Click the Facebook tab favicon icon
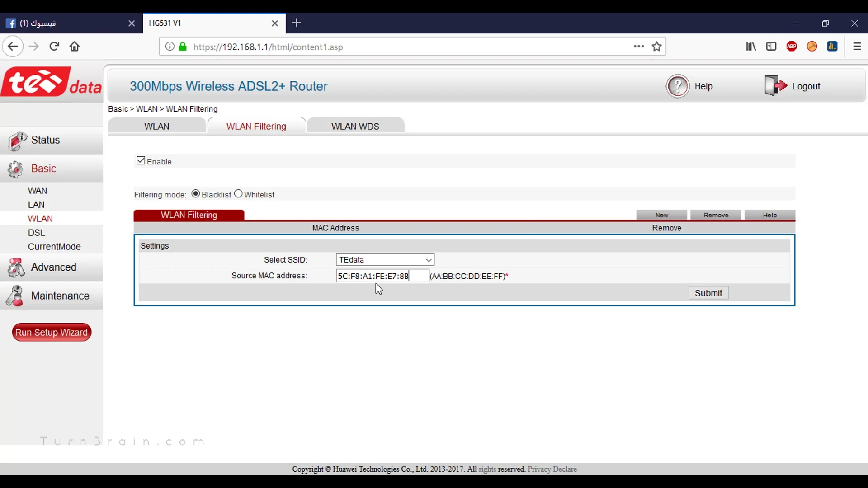This screenshot has height=488, width=868. click(x=12, y=23)
